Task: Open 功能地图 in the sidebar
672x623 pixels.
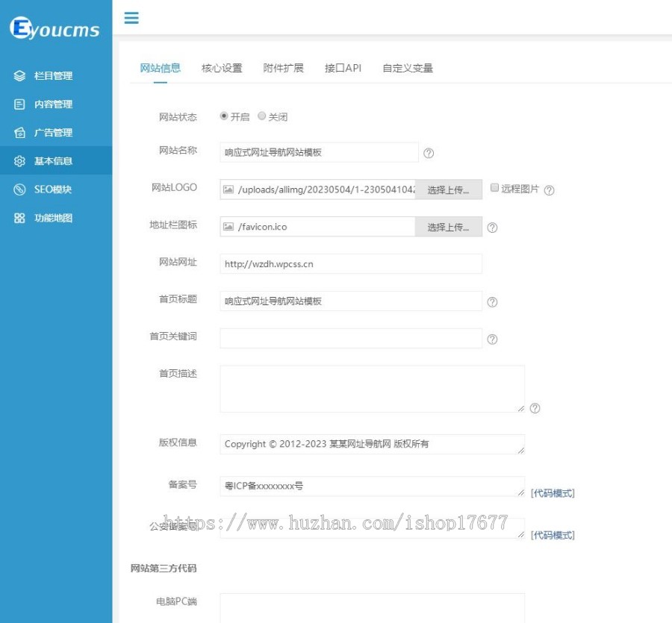Action: pos(56,218)
